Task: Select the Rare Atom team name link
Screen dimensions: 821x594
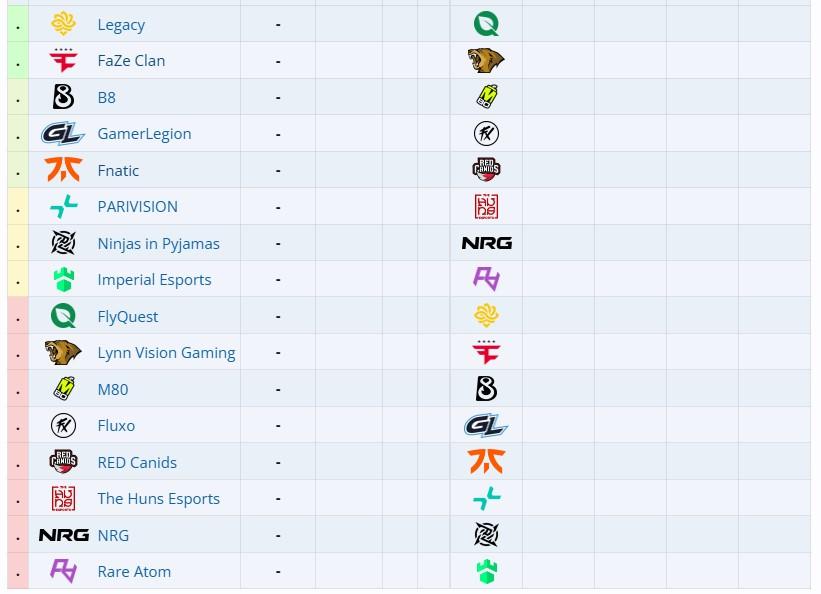Action: point(134,572)
